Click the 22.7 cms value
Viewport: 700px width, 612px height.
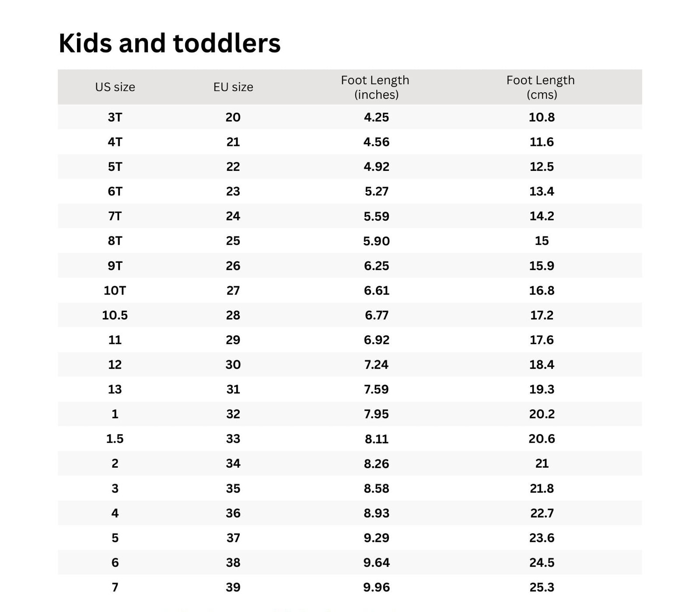tap(542, 513)
